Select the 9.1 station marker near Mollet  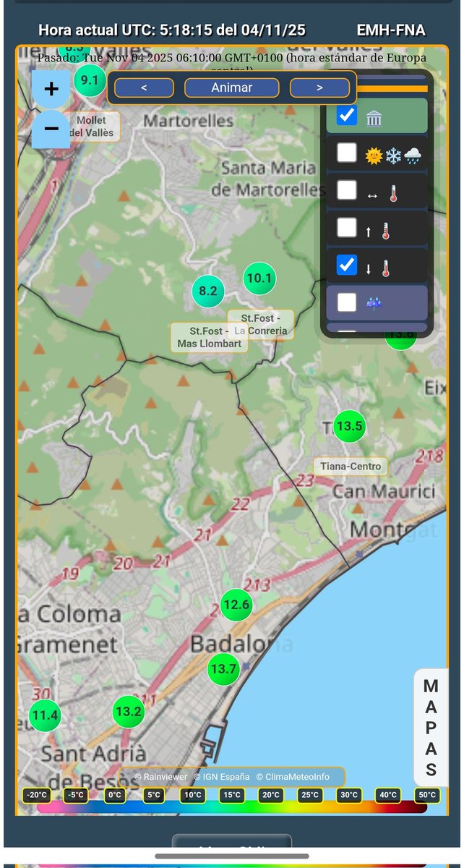[x=90, y=80]
